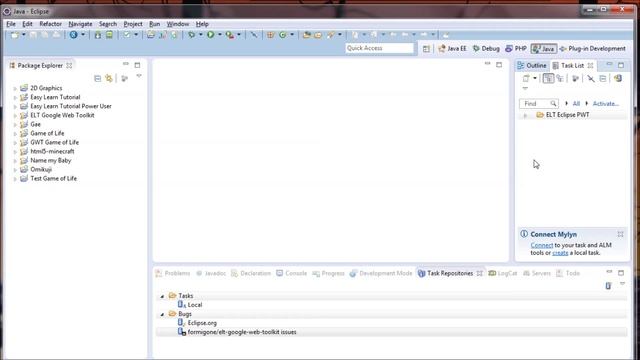Toggle the selected Java perspective button
The image size is (640, 360).
click(544, 49)
